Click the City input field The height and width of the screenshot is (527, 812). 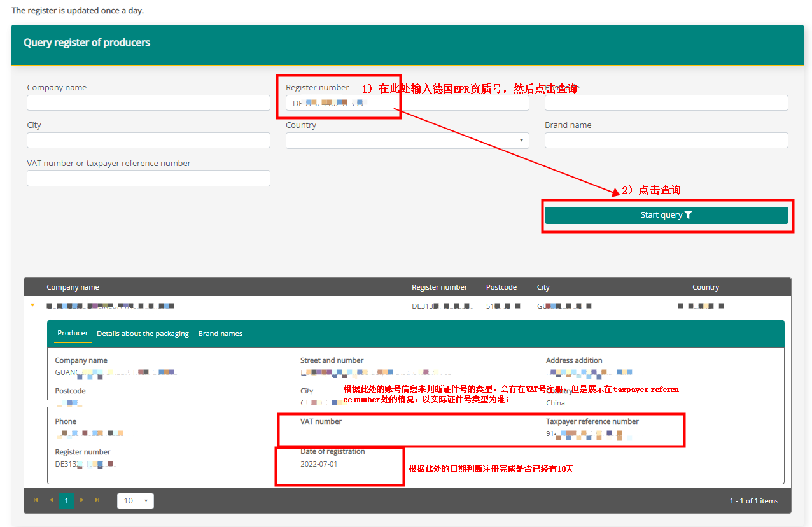tap(148, 141)
